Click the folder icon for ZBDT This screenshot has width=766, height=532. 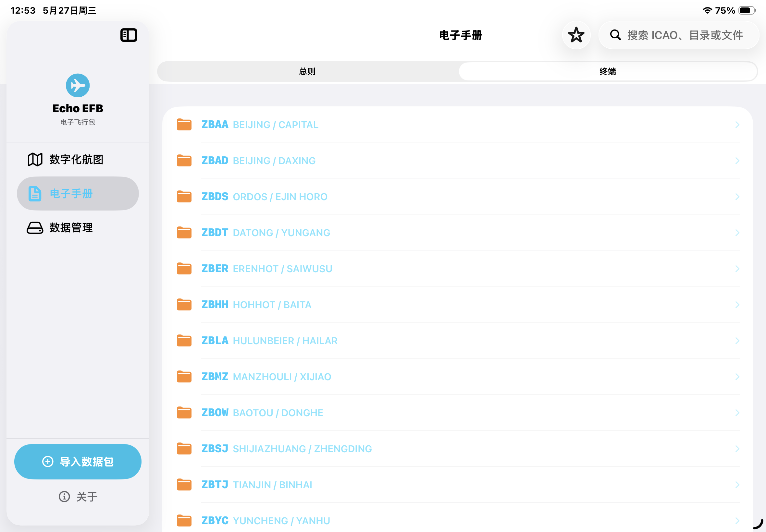[x=184, y=232]
